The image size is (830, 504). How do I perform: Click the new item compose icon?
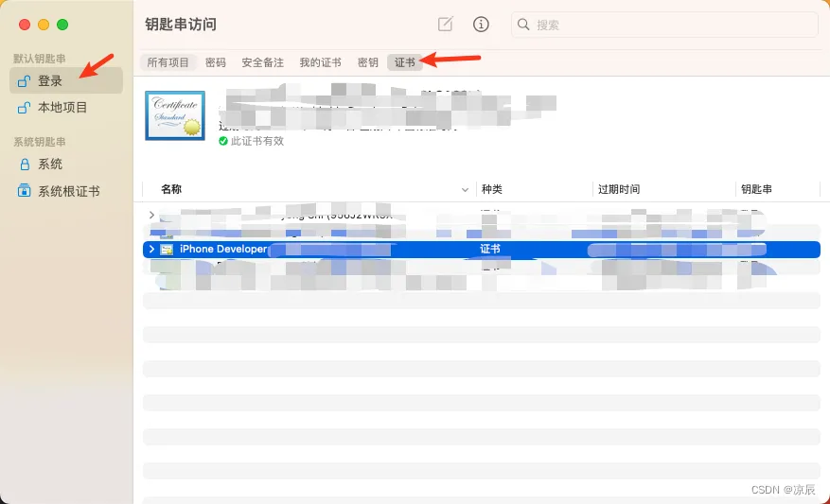pyautogui.click(x=445, y=24)
